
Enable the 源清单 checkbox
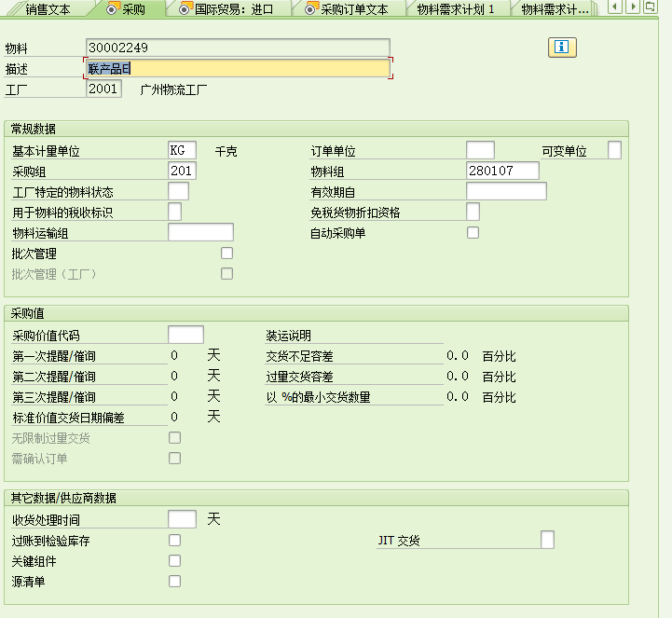coord(174,582)
